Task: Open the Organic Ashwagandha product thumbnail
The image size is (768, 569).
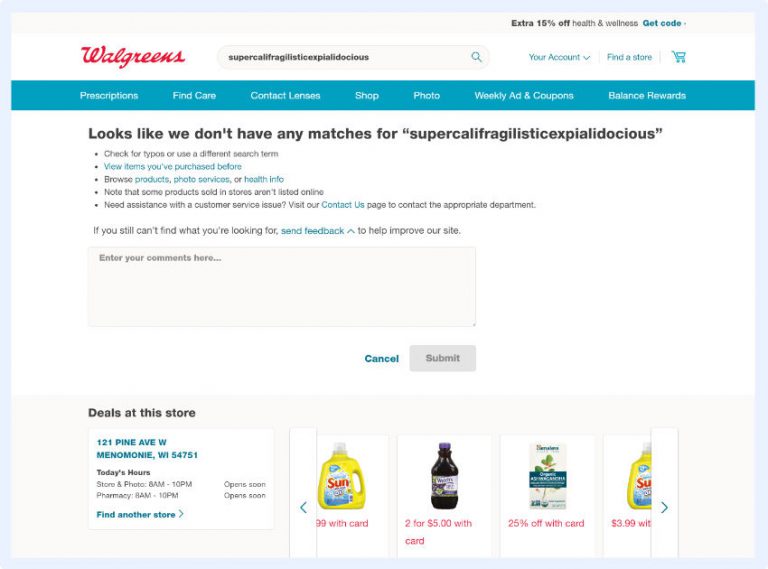Action: click(548, 476)
